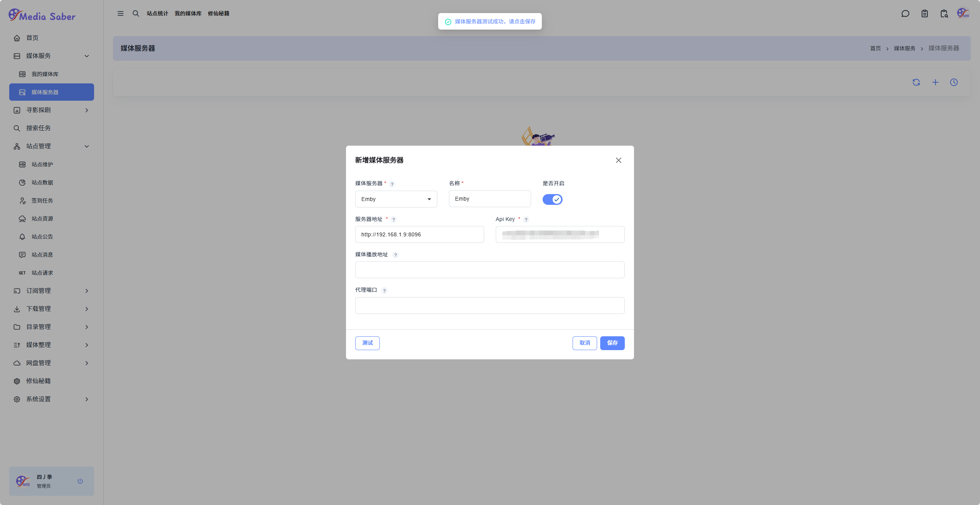Open the 媒体服务器 Emby dropdown
Viewport: 980px width, 505px height.
click(x=396, y=199)
